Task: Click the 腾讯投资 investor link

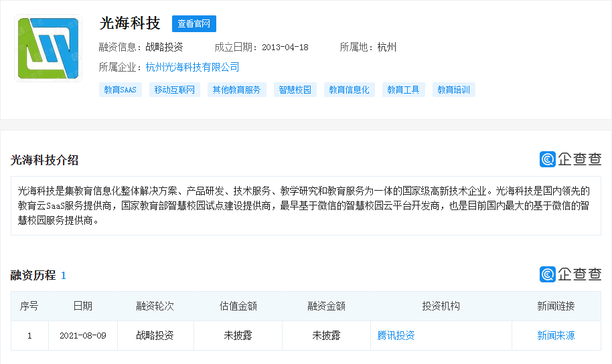Action: pyautogui.click(x=396, y=335)
